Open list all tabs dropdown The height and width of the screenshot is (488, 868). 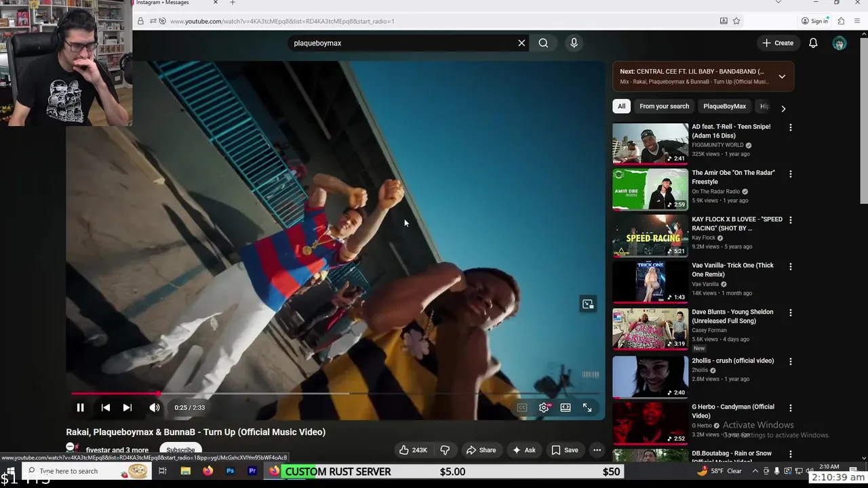(x=778, y=3)
